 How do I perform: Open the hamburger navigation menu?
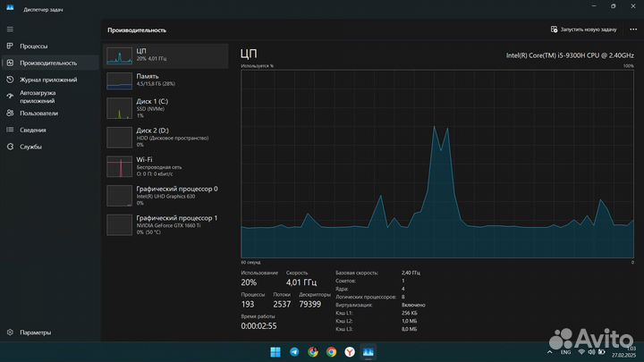click(x=10, y=29)
